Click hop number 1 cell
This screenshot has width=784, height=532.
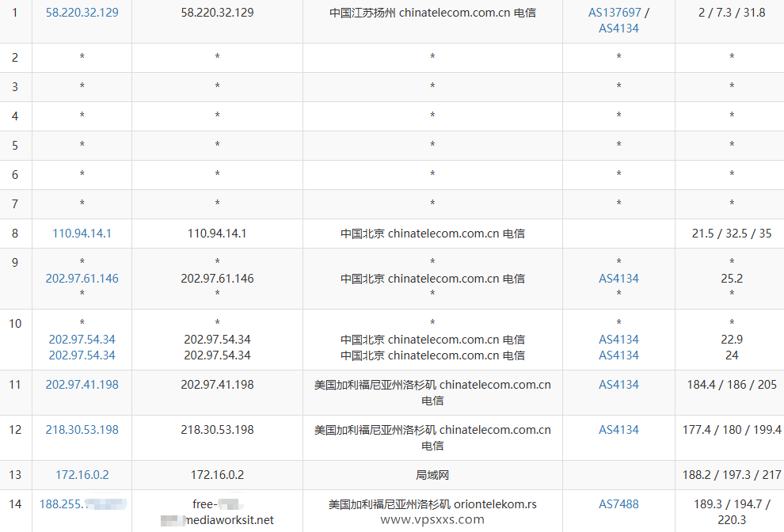click(x=16, y=21)
